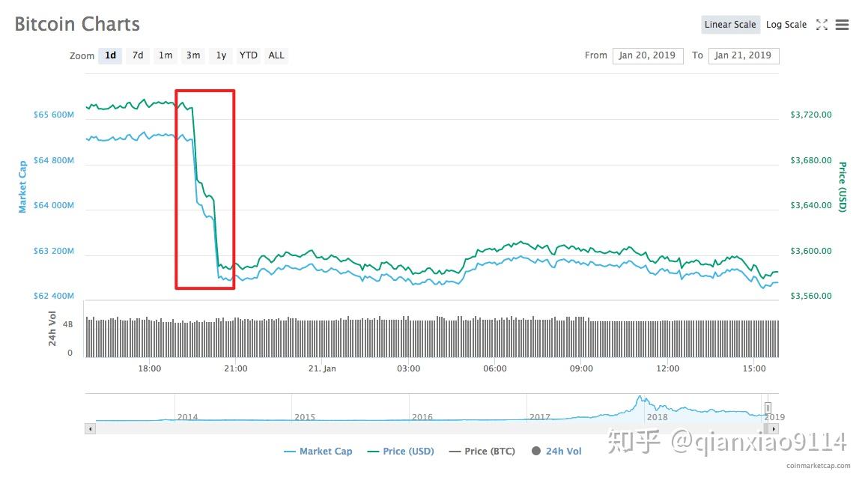868x480 pixels.
Task: Click the 03:00 time axis label
Action: (x=408, y=368)
